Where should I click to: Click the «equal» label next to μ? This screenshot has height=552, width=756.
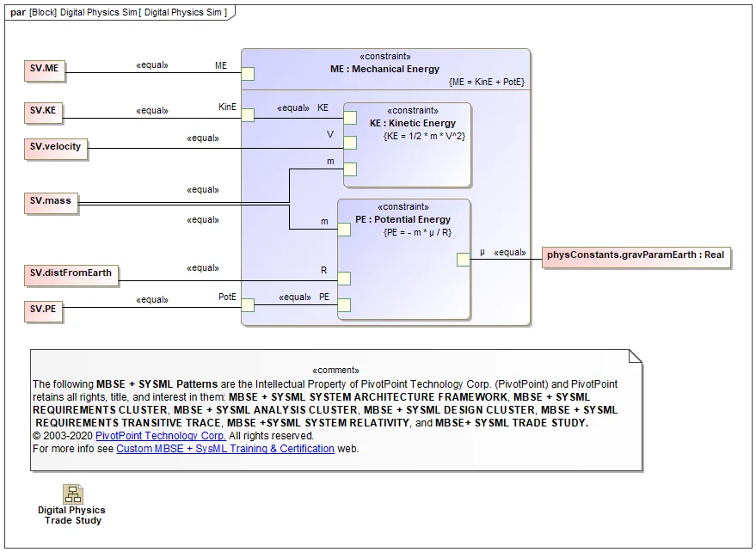(x=510, y=253)
